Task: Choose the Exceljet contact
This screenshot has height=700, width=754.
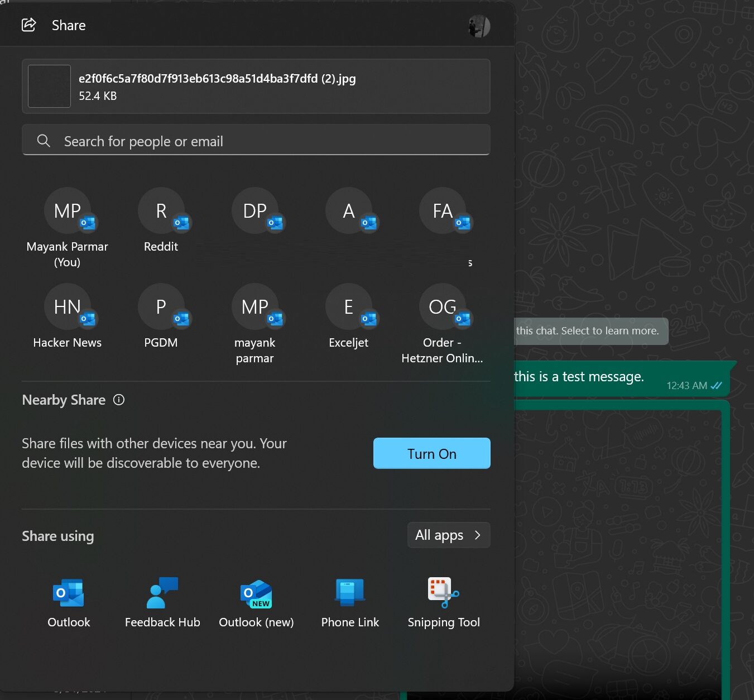Action: click(349, 317)
